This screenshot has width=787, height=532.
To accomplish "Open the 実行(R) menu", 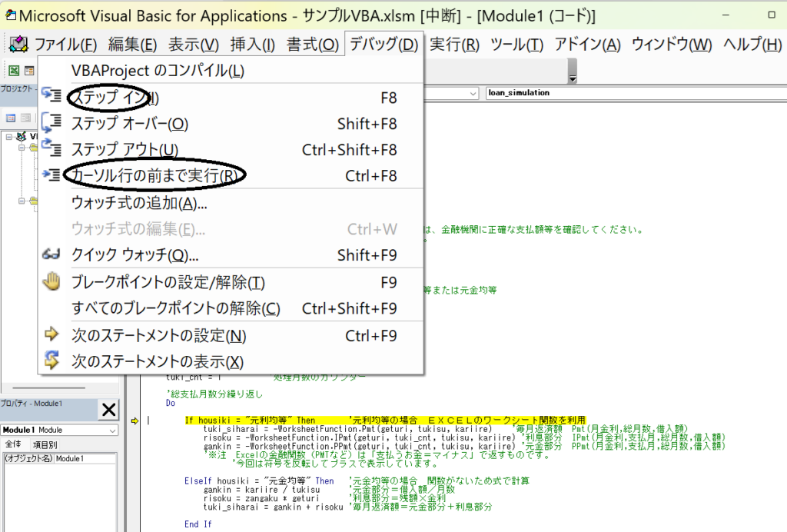I will [x=453, y=45].
